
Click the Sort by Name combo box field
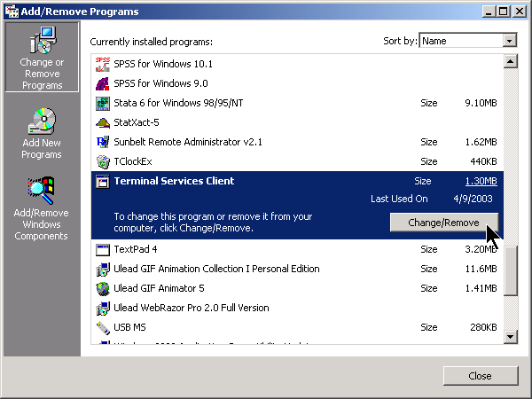(x=460, y=41)
